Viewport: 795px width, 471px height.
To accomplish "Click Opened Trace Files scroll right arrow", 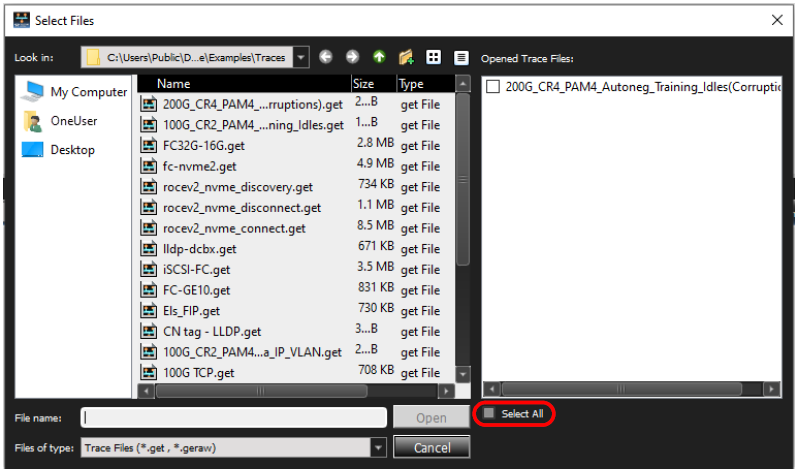I will click(771, 389).
